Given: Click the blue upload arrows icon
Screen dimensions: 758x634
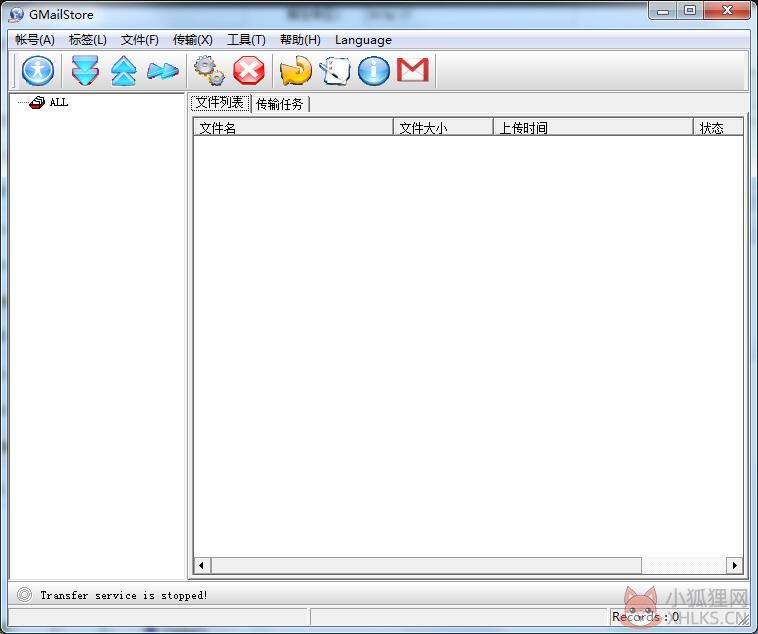Looking at the screenshot, I should [x=124, y=71].
